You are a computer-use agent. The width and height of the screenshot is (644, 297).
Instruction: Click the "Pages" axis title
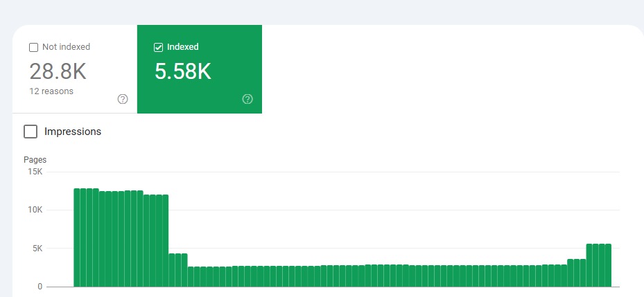tap(35, 160)
